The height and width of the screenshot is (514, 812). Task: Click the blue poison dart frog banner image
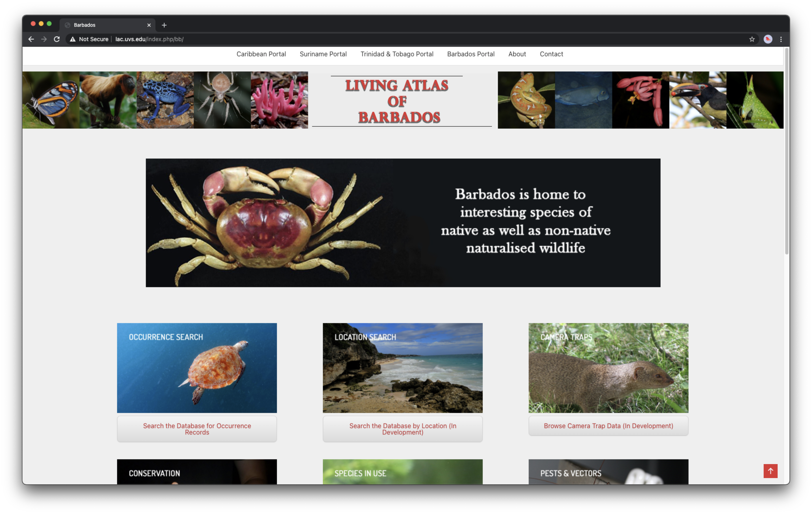165,100
